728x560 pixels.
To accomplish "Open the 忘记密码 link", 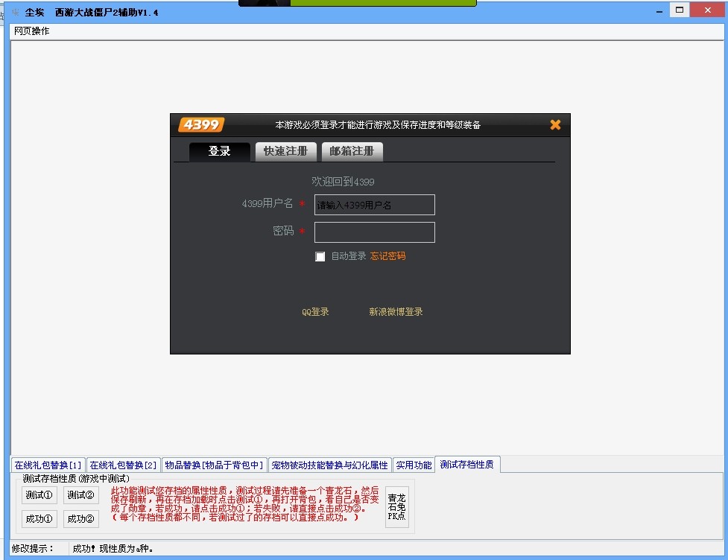I will coord(387,256).
